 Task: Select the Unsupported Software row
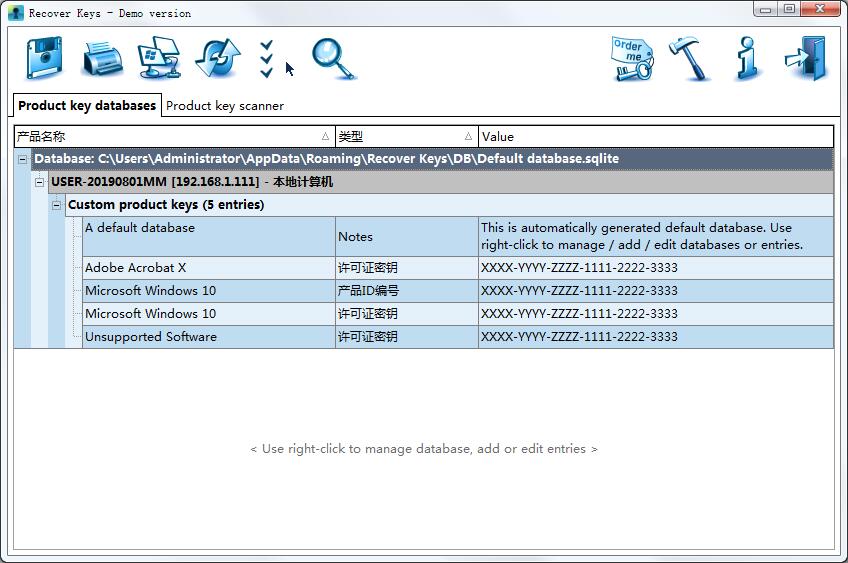pos(151,337)
